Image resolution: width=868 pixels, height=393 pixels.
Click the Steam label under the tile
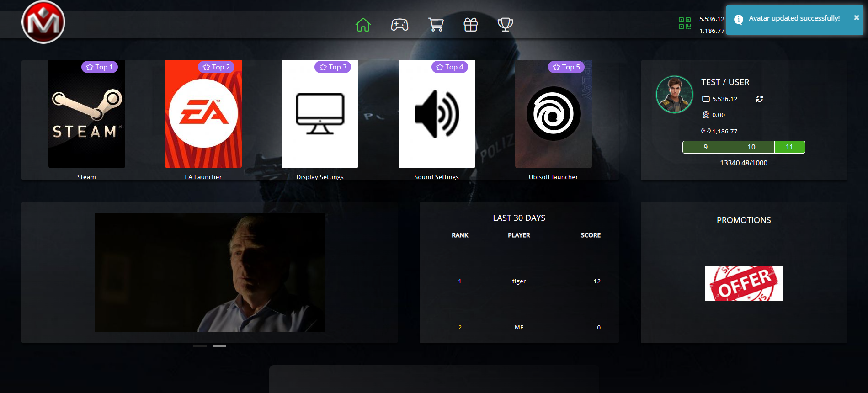(86, 177)
